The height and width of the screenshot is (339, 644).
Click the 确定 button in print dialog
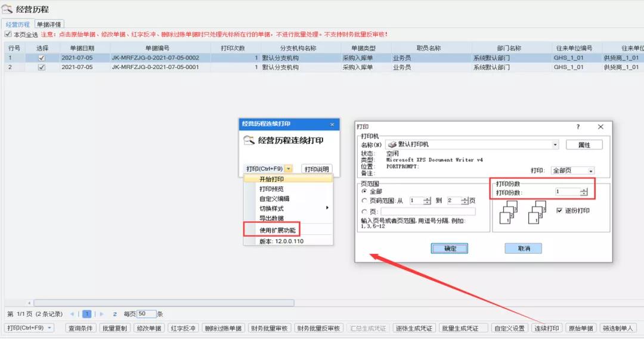450,248
